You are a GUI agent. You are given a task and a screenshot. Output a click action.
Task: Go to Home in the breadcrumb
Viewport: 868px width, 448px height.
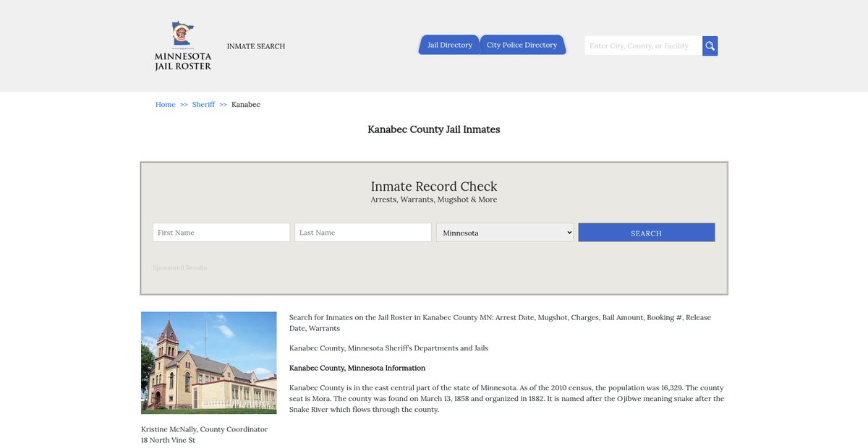pos(165,105)
